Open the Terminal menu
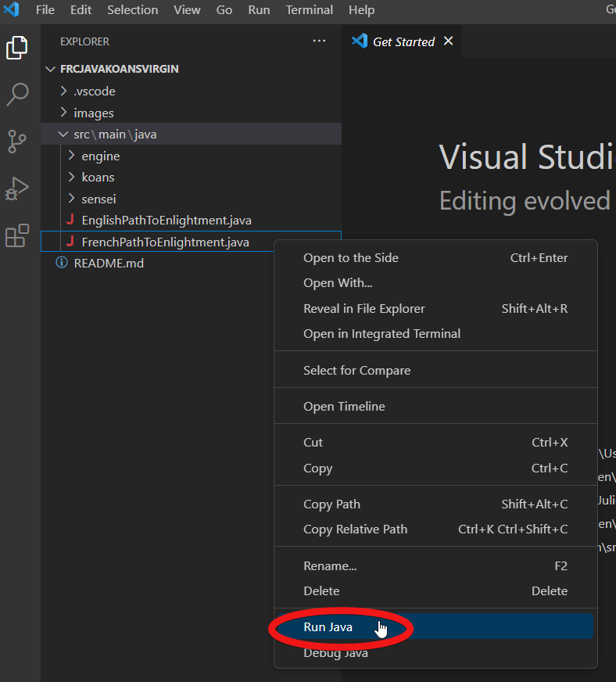Viewport: 616px width, 682px height. click(x=309, y=9)
